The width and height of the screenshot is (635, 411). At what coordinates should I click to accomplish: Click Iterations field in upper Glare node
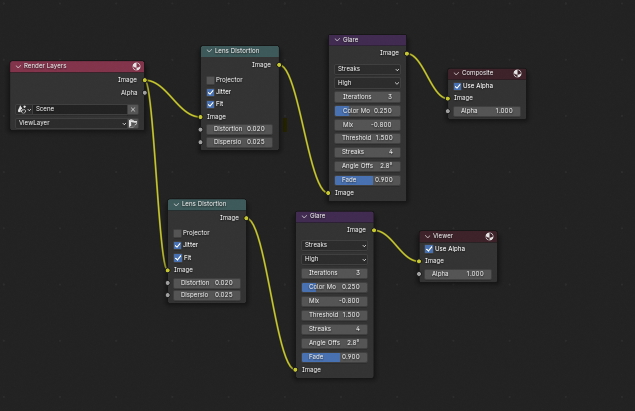(x=367, y=97)
